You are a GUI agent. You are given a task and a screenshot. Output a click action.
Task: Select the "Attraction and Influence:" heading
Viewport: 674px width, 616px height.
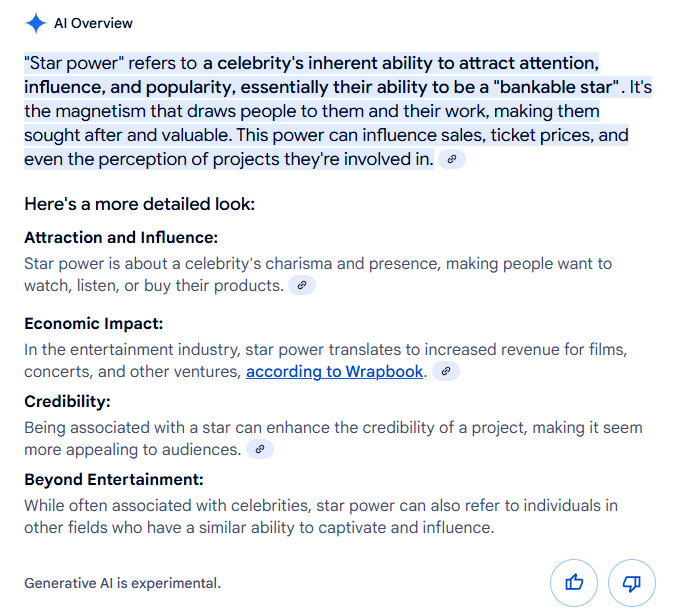point(121,238)
